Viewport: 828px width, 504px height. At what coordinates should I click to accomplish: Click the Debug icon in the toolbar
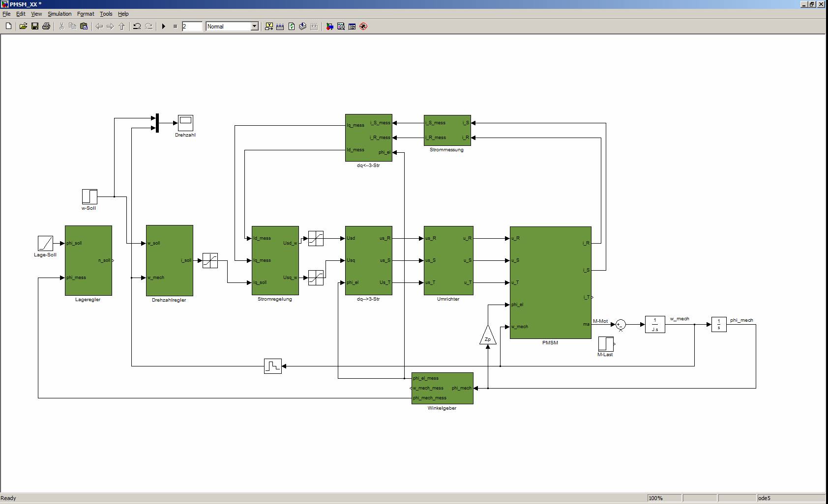pos(363,27)
